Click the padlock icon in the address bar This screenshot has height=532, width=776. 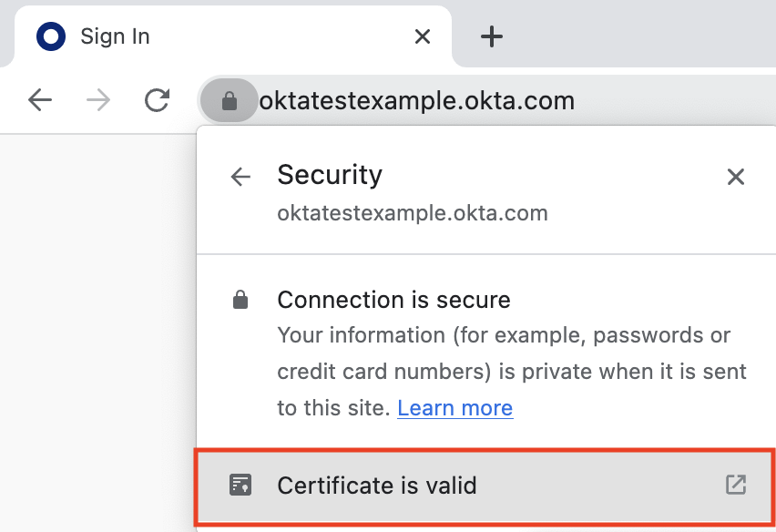pos(229,100)
